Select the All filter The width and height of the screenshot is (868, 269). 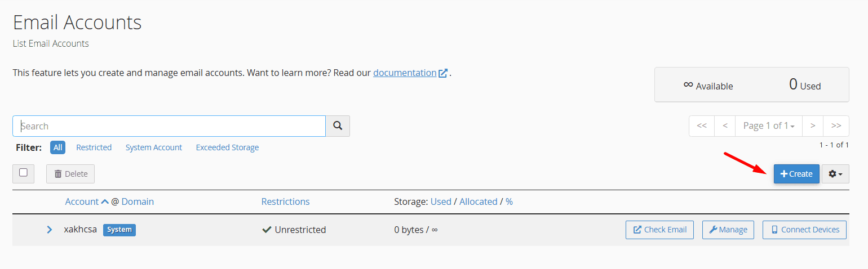57,147
